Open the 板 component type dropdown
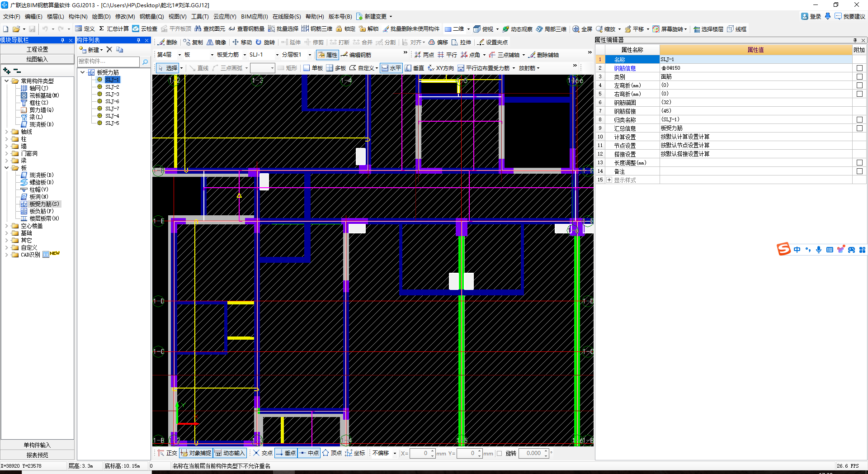This screenshot has height=474, width=868. [212, 55]
